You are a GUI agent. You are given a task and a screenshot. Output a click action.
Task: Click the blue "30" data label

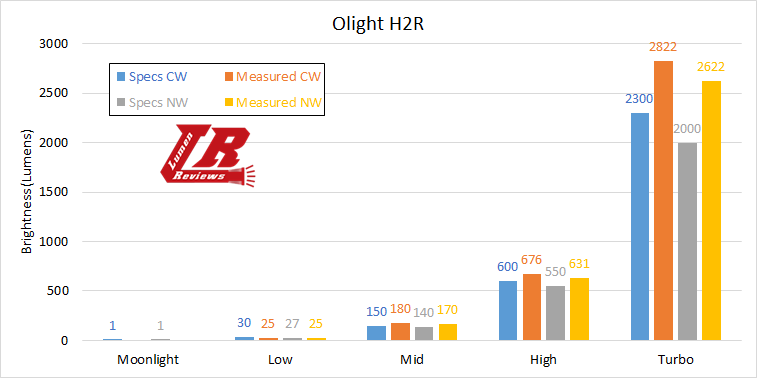(x=244, y=323)
